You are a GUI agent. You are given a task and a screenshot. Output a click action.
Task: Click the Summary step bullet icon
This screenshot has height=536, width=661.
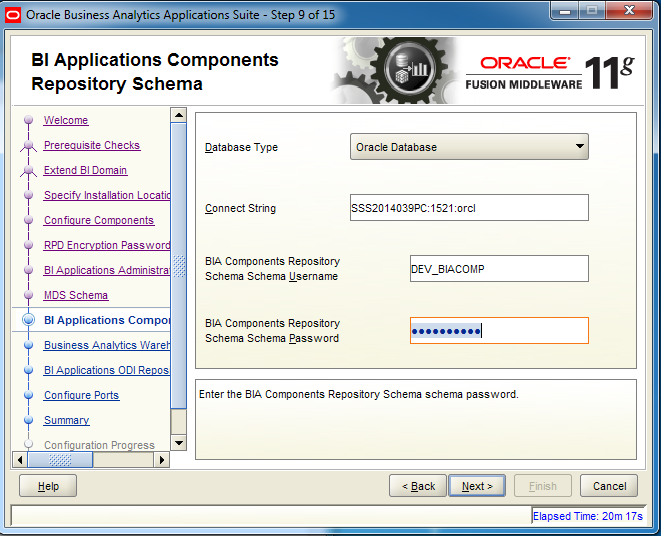click(28, 420)
